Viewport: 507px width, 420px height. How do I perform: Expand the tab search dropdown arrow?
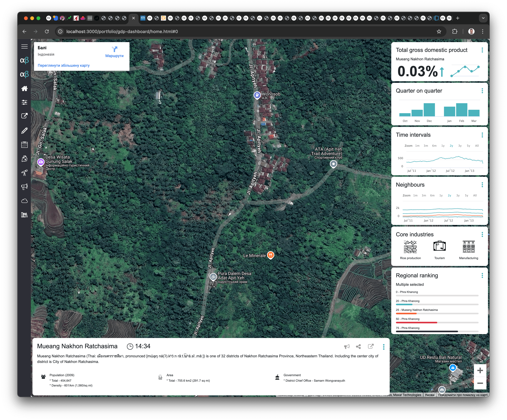point(483,18)
